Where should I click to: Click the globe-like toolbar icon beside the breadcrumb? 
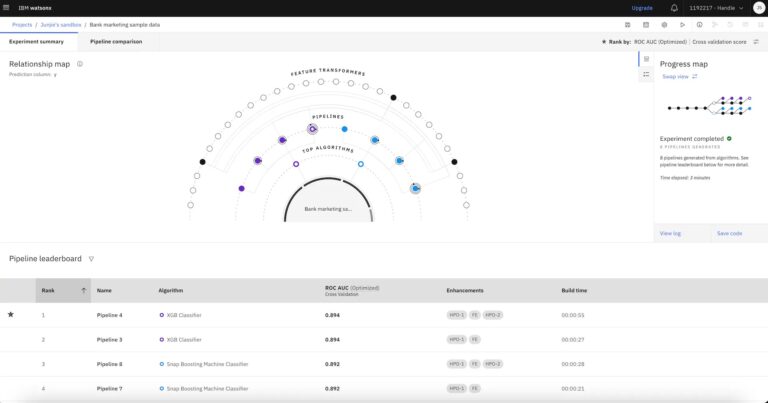tap(664, 24)
